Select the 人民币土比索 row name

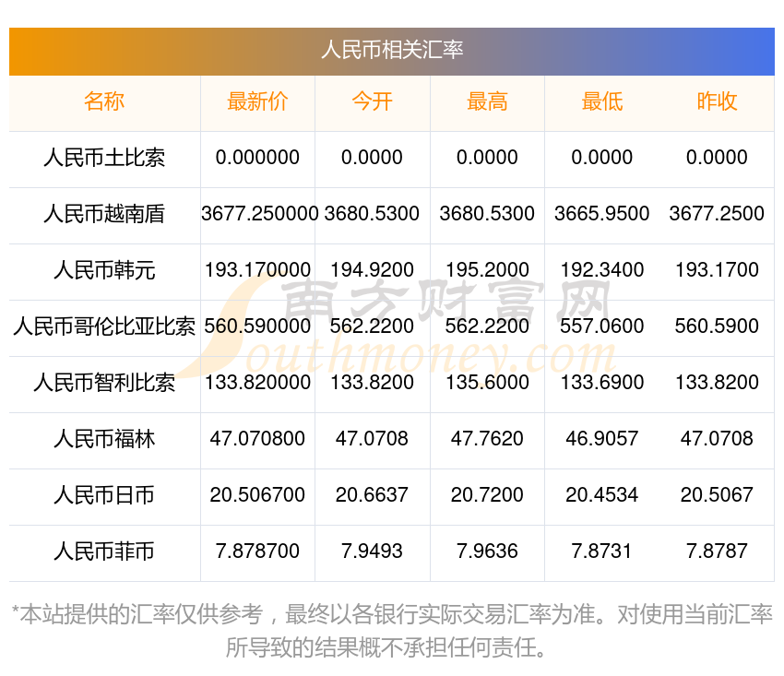click(x=104, y=158)
